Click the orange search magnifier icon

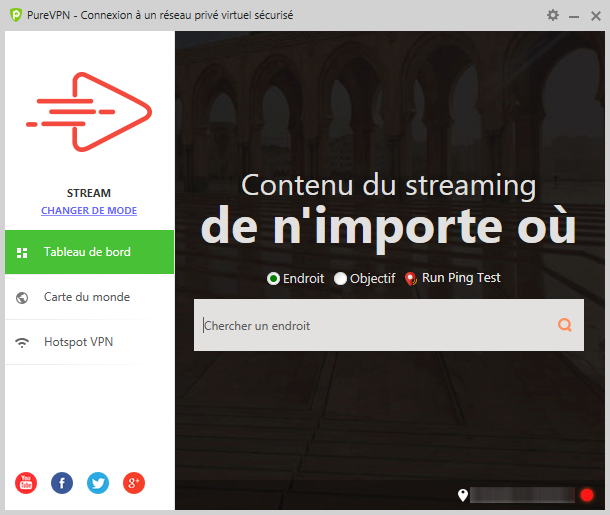(564, 324)
